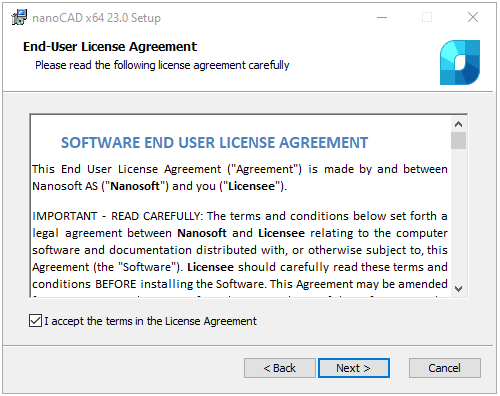Click the license text scrollbar thumb
The height and width of the screenshot is (396, 500).
coord(458,140)
